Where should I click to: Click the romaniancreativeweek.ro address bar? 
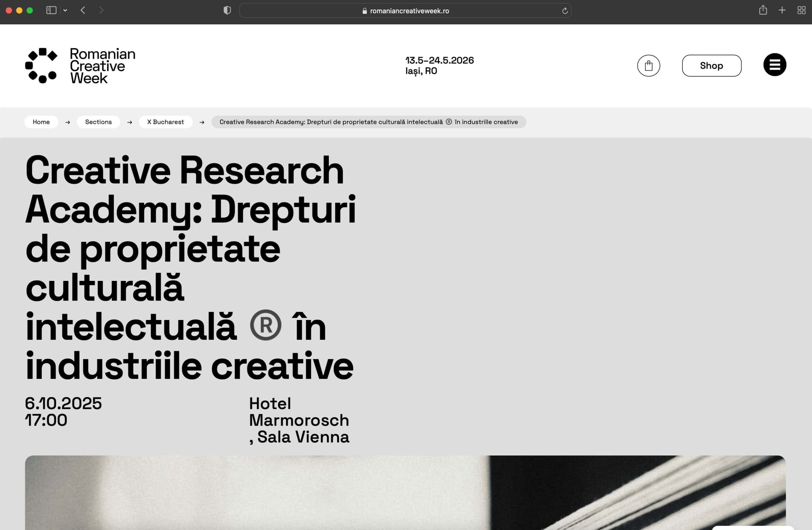coord(405,11)
